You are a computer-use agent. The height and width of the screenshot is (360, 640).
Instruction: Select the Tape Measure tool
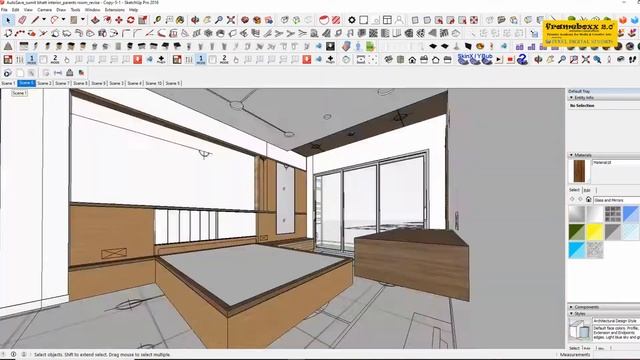pos(157,20)
